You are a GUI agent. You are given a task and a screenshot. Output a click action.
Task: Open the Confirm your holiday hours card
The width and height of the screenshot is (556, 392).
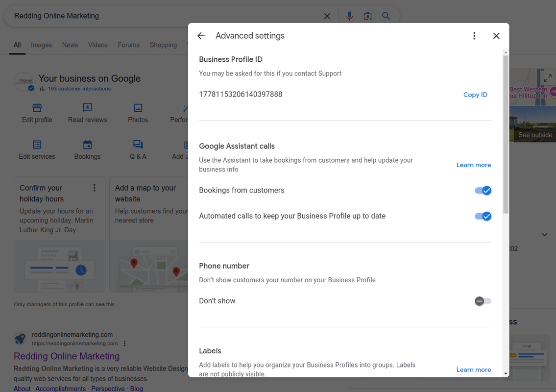(x=60, y=235)
